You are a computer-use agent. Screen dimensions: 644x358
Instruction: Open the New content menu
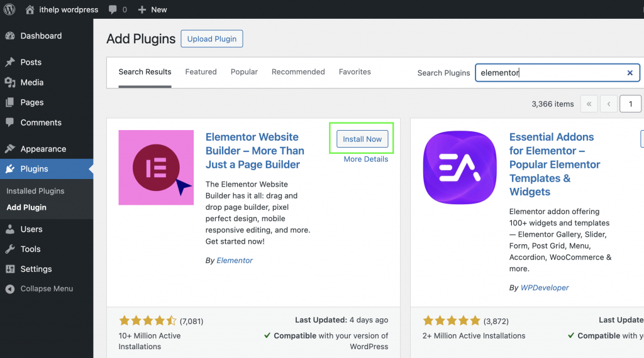[152, 9]
